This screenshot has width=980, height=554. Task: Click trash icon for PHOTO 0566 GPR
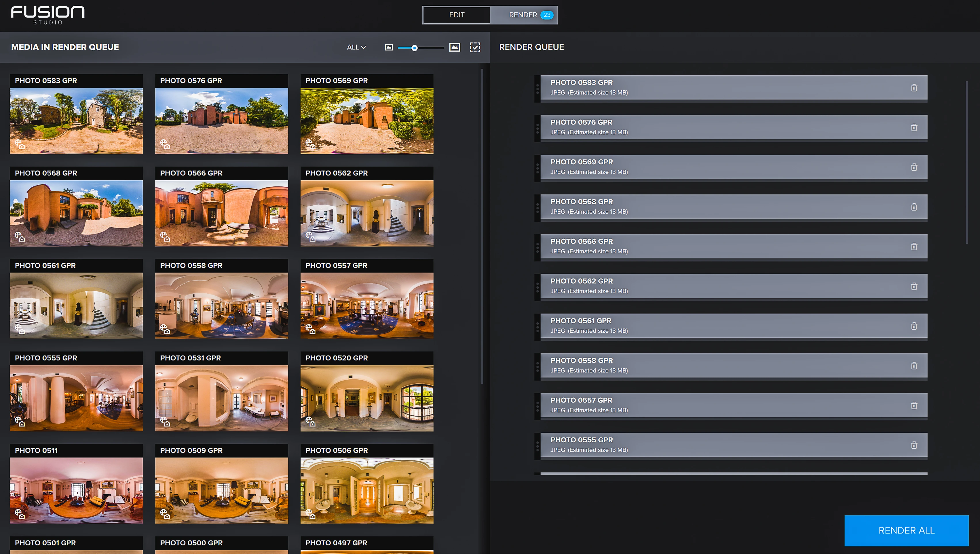click(x=914, y=247)
